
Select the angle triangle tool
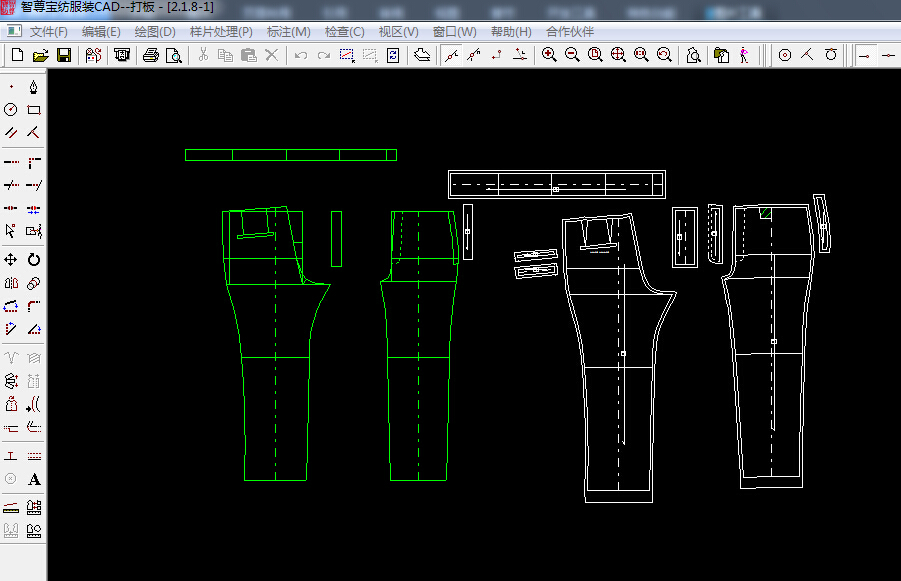point(33,329)
